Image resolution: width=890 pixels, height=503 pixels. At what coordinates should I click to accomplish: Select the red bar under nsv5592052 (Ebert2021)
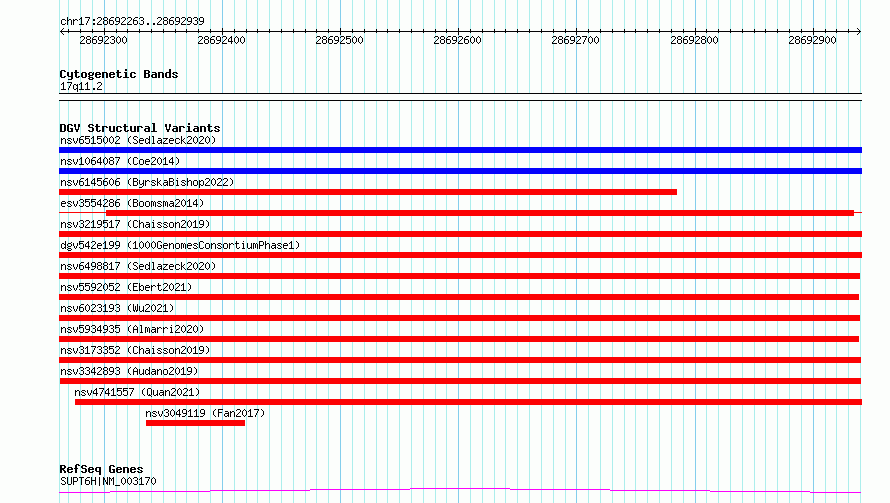tap(459, 297)
